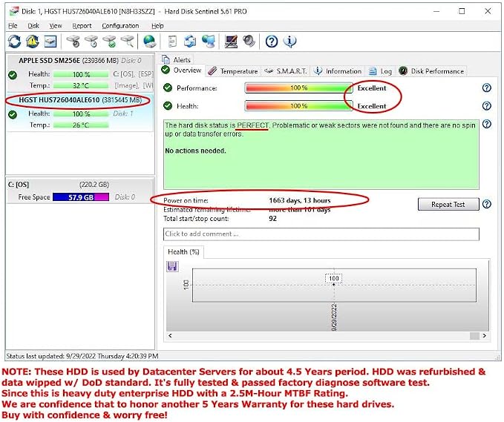Open the File menu
Image resolution: width=504 pixels, height=422 pixels.
(x=13, y=26)
